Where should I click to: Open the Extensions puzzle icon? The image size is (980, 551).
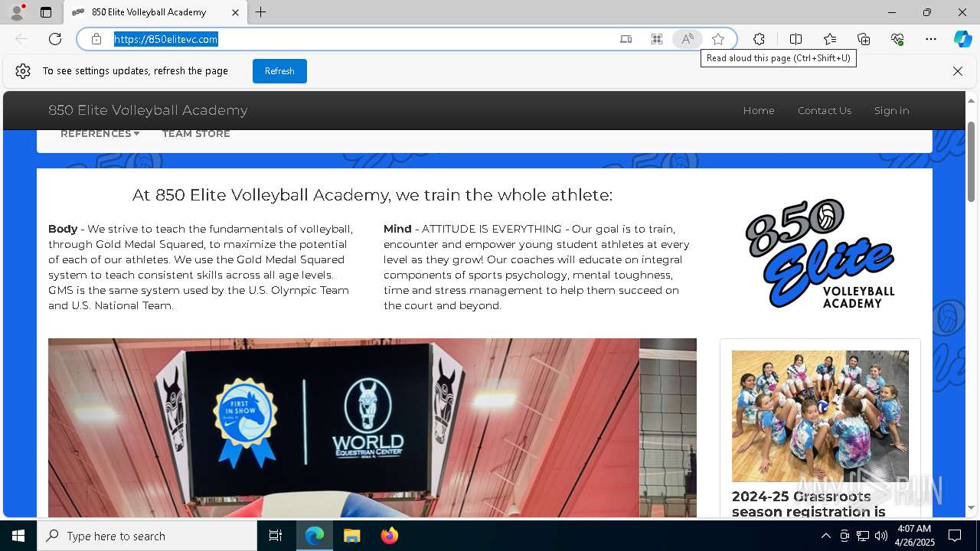pos(759,39)
